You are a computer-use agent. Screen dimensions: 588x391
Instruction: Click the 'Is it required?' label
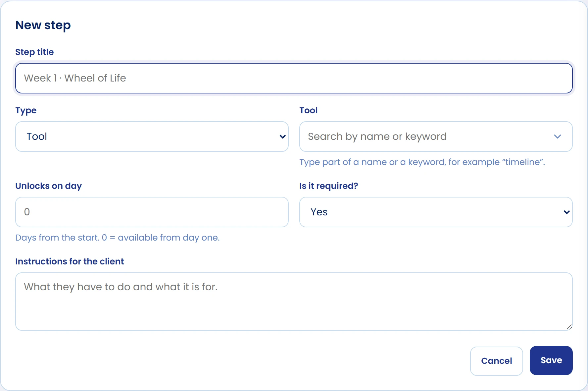pyautogui.click(x=328, y=186)
